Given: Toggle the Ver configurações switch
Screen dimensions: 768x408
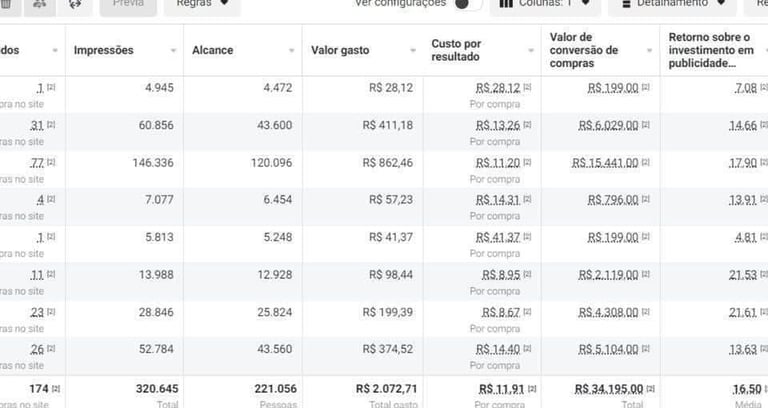Looking at the screenshot, I should click(462, 4).
